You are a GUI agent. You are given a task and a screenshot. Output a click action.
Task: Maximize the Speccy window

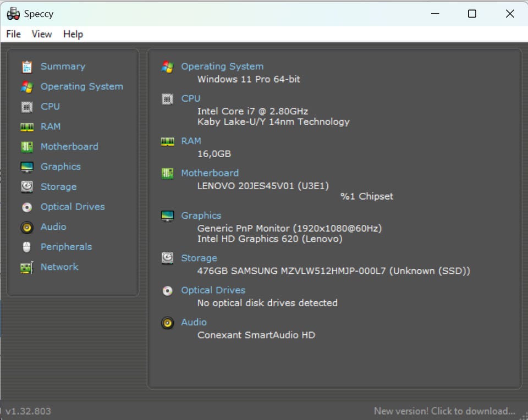tap(471, 14)
